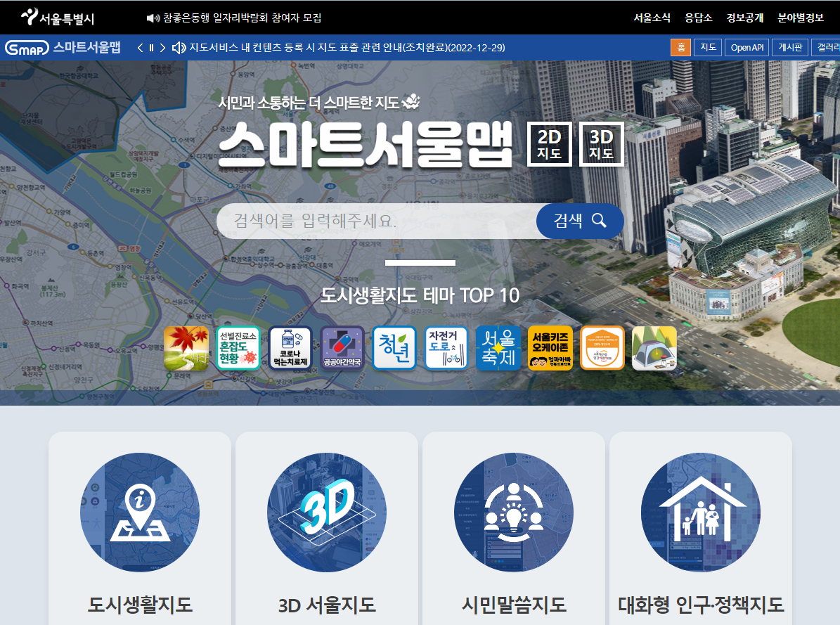Open the 지도서비스 내 컨텐츠 등록 notice link
The height and width of the screenshot is (625, 840).
pos(347,48)
